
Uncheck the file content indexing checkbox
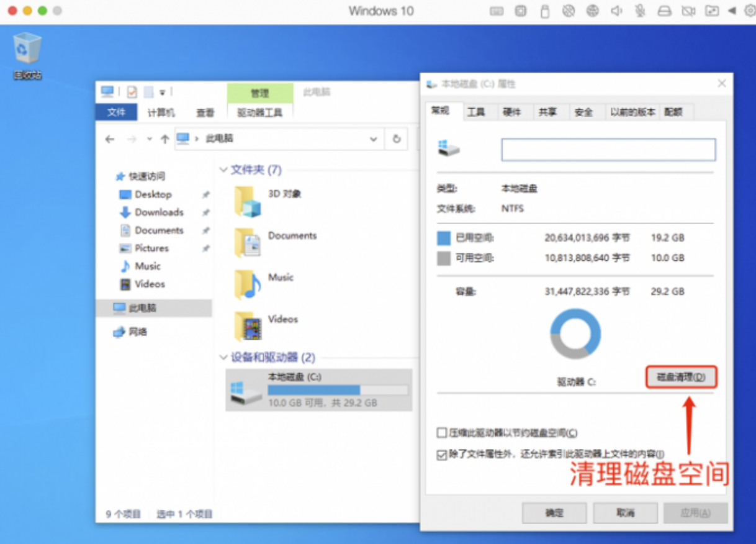click(x=442, y=455)
